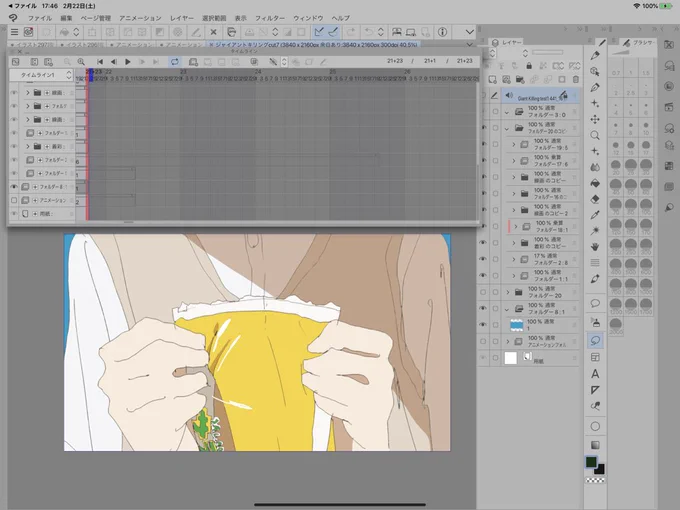Screen dimensions: 680x510
Task: Select the Frame border tool
Action: tap(595, 357)
